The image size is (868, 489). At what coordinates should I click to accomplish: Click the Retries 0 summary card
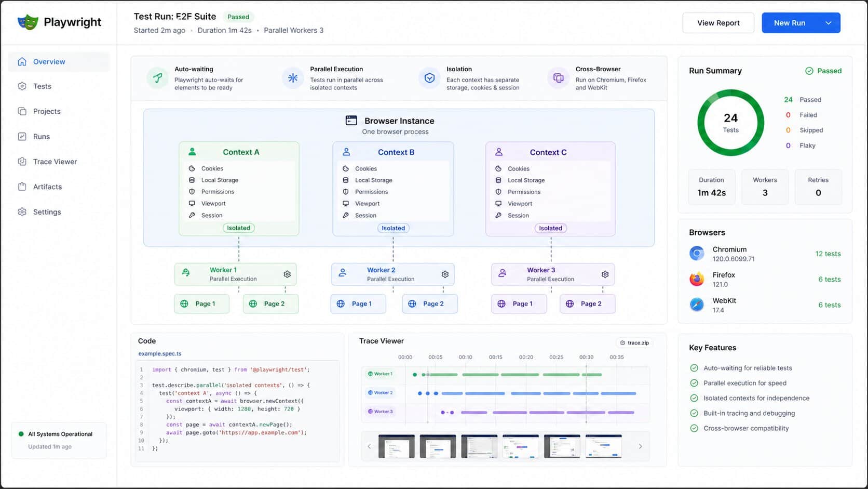coord(818,187)
